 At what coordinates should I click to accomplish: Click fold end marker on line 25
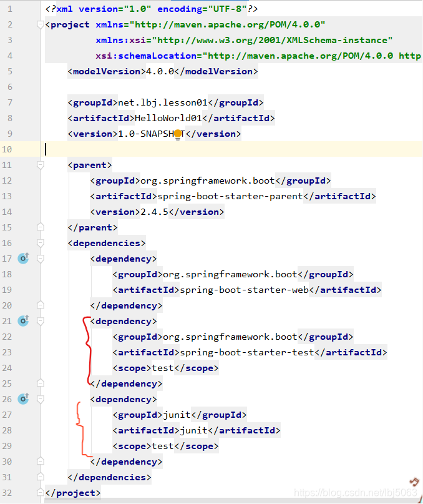point(40,383)
